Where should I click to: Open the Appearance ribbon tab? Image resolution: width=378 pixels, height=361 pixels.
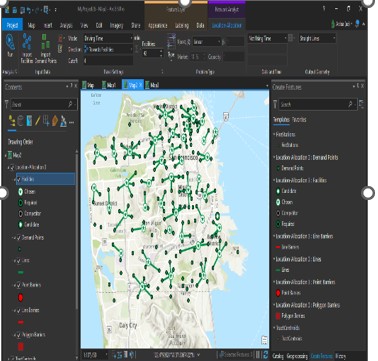point(158,25)
